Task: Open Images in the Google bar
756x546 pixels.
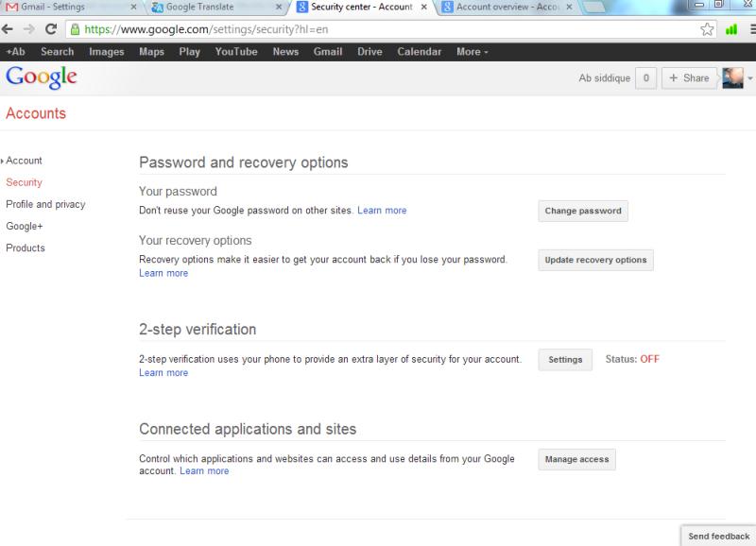Action: (x=107, y=52)
